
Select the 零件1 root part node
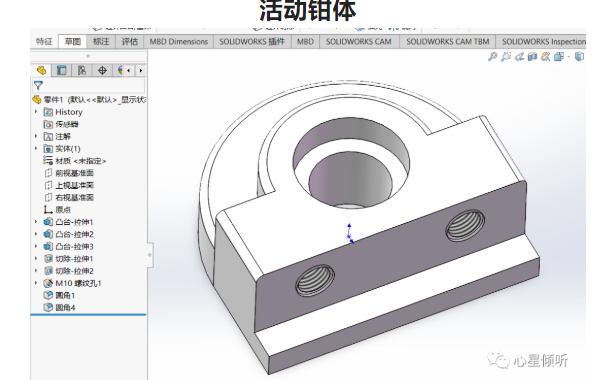(x=89, y=100)
